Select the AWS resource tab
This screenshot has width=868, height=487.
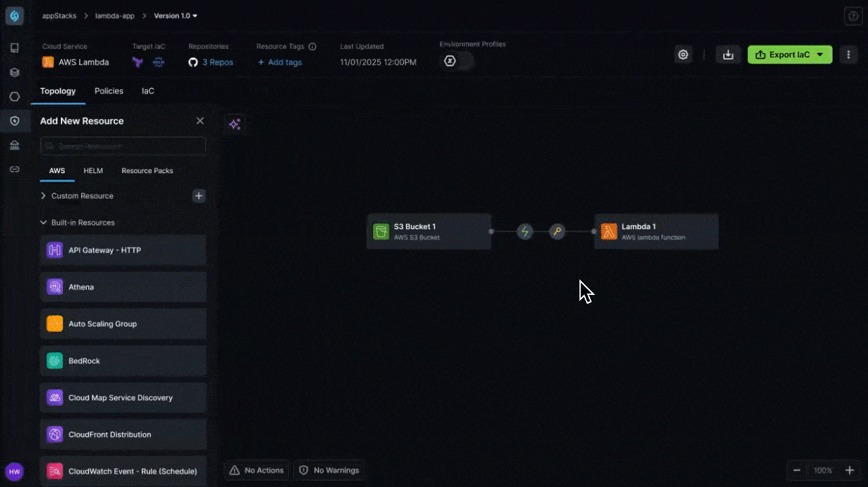click(x=57, y=171)
